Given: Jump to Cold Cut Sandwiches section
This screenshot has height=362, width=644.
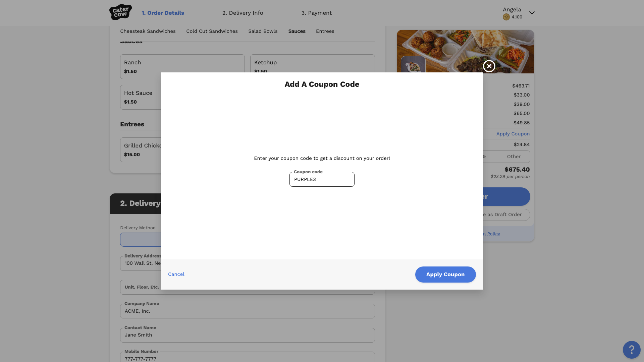Looking at the screenshot, I should click(x=212, y=31).
